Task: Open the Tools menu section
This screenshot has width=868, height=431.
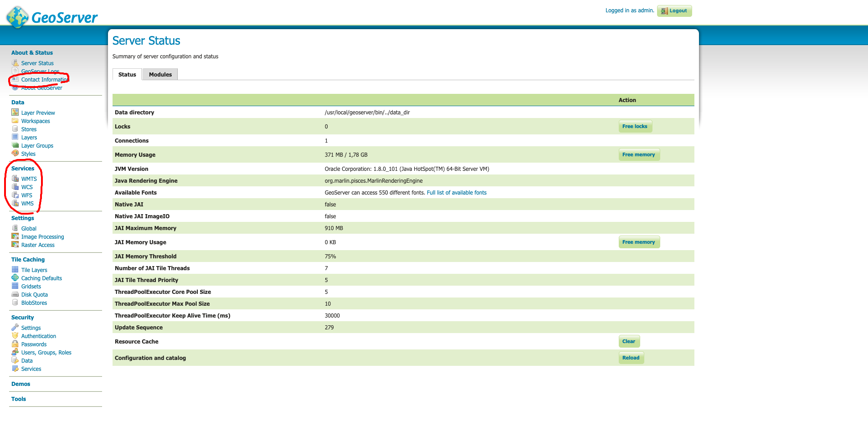Action: (x=19, y=399)
